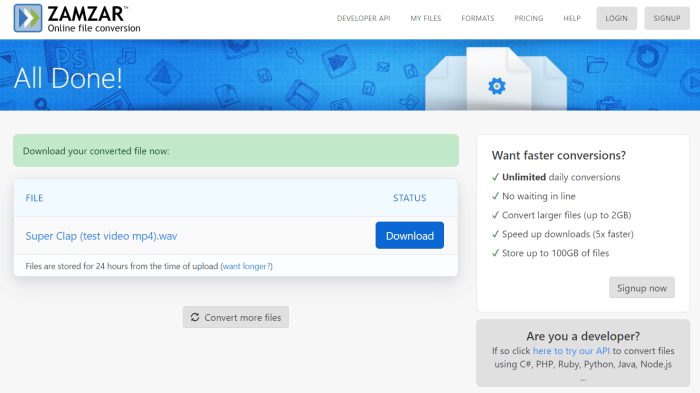The height and width of the screenshot is (393, 700).
Task: Click the ZAMZAR Online file conversion title
Action: [94, 19]
